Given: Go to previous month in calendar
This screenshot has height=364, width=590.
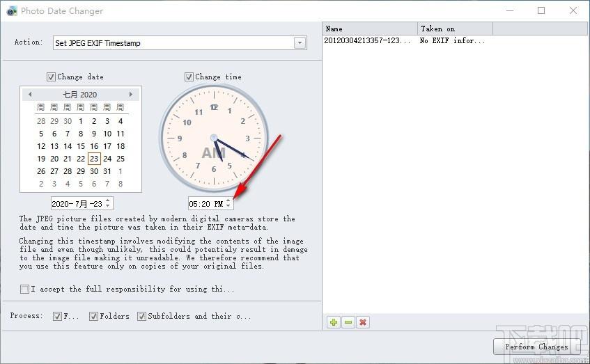Looking at the screenshot, I should 30,95.
